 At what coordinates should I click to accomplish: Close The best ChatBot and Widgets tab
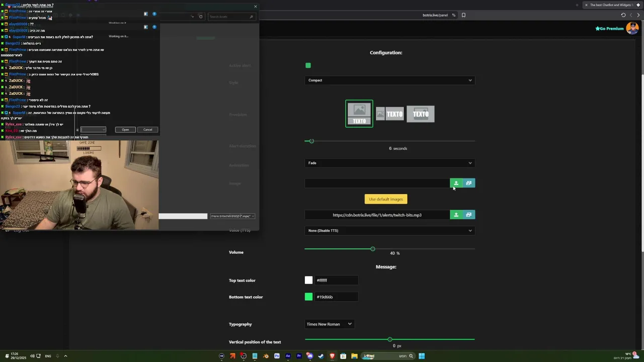(586, 5)
